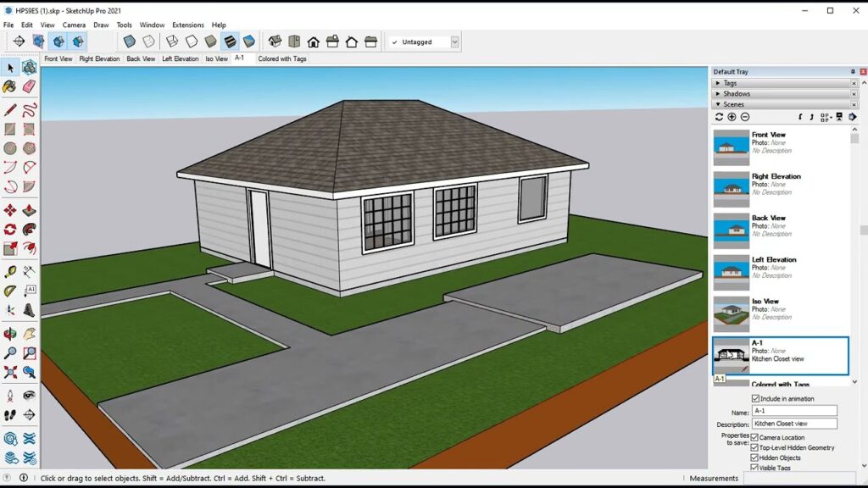Choose the Tape Measure tool
868x488 pixels.
pyautogui.click(x=10, y=272)
